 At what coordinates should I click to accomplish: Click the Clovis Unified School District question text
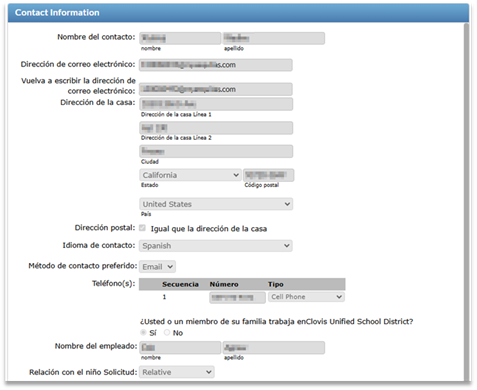pyautogui.click(x=276, y=322)
